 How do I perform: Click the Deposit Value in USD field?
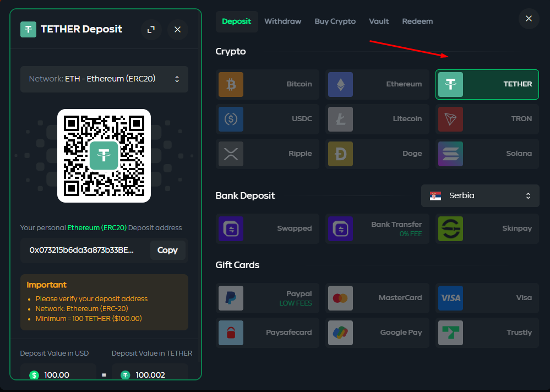(58, 372)
